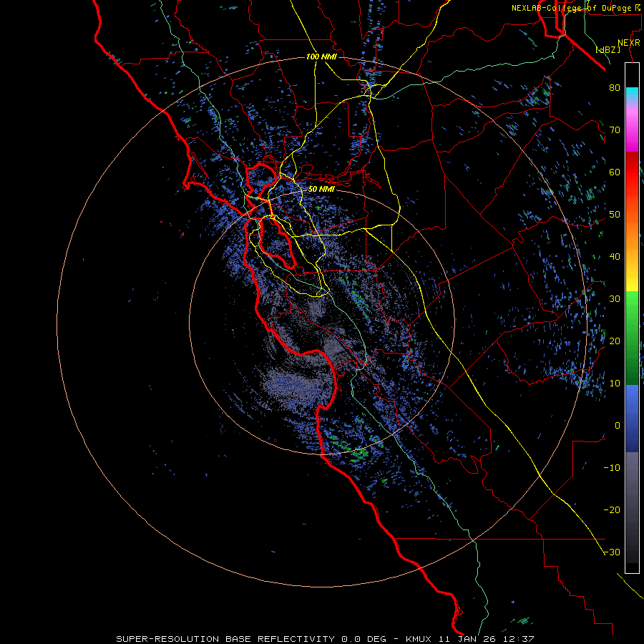Click the 70 value on the dBZ scale
Screen dimensions: 644x644
(x=615, y=130)
